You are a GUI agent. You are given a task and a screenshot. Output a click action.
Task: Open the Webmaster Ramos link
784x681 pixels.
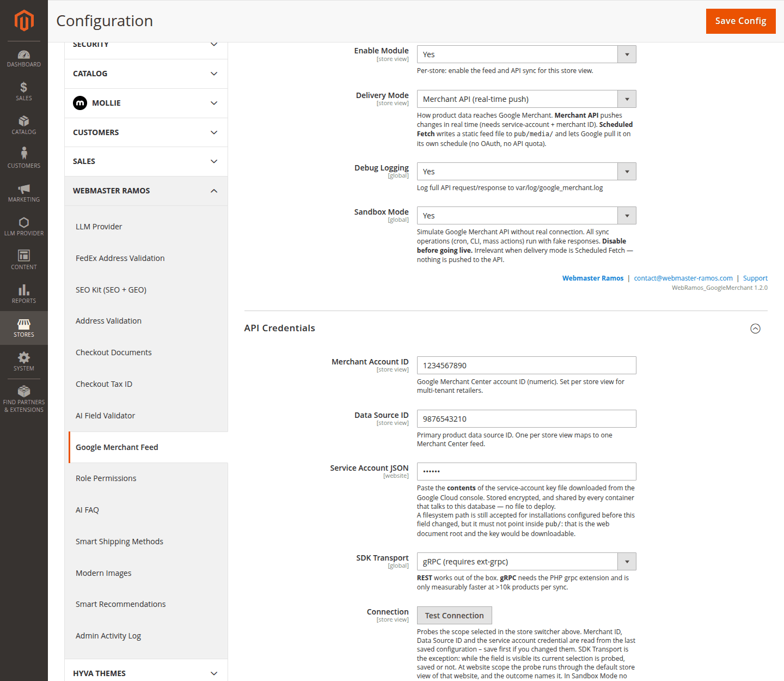click(593, 278)
